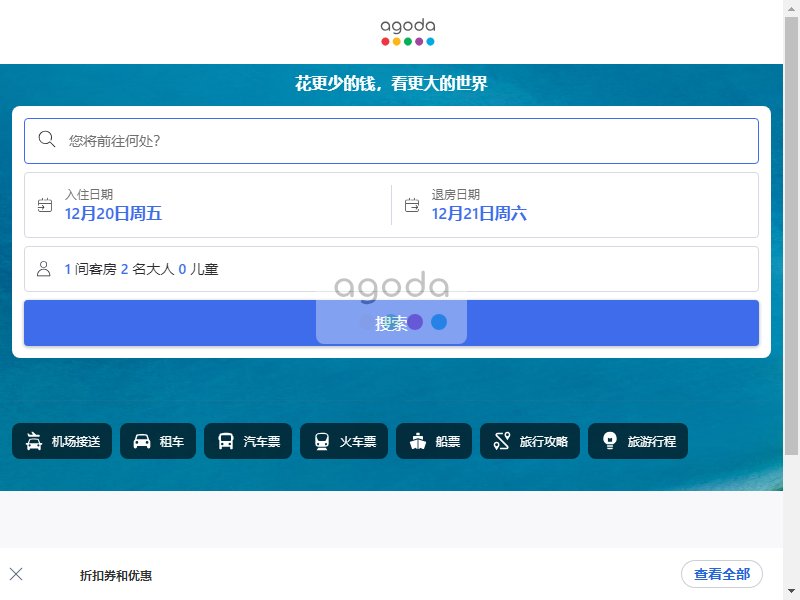Click the check-in calendar icon
The width and height of the screenshot is (800, 600).
(45, 205)
